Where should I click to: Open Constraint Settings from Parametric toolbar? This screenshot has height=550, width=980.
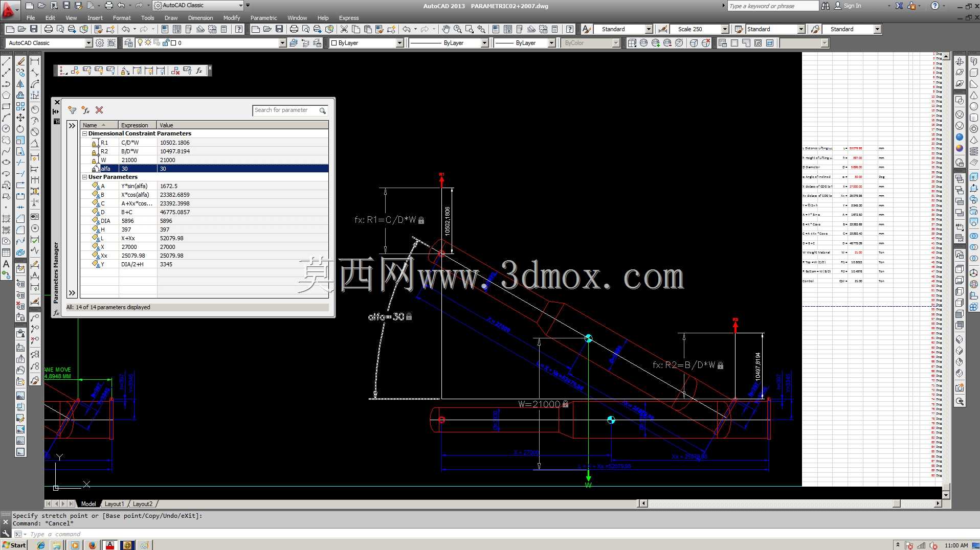click(x=187, y=71)
